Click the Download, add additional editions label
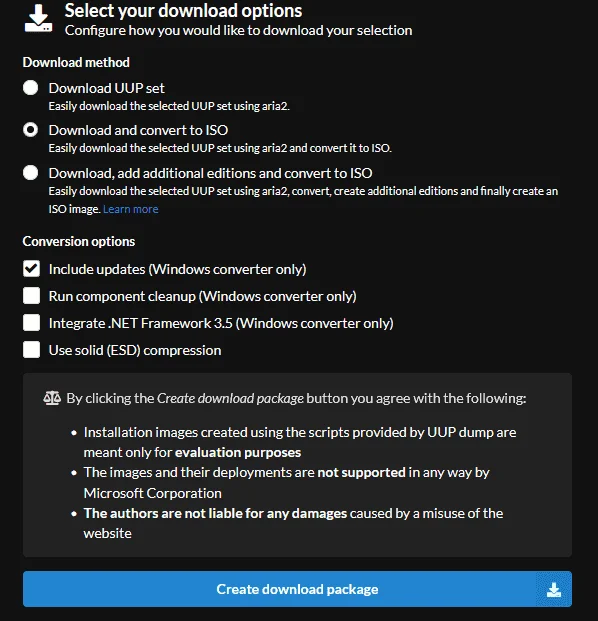The height and width of the screenshot is (621, 598). [210, 173]
